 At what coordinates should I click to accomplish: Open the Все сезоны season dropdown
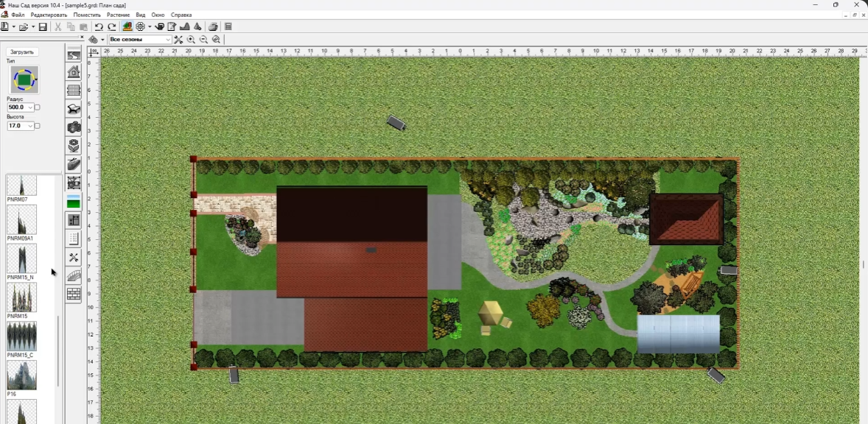coord(140,40)
